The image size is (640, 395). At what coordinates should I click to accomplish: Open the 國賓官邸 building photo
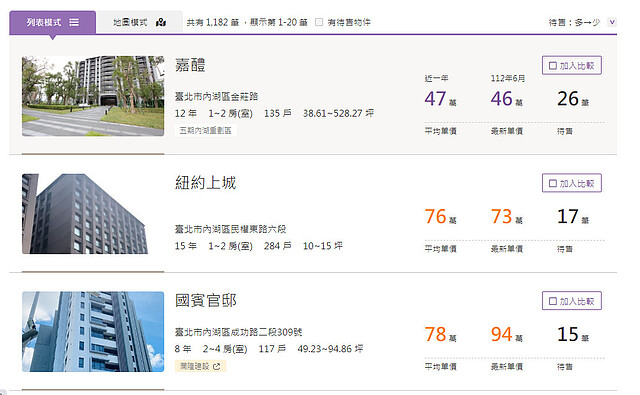tap(93, 331)
